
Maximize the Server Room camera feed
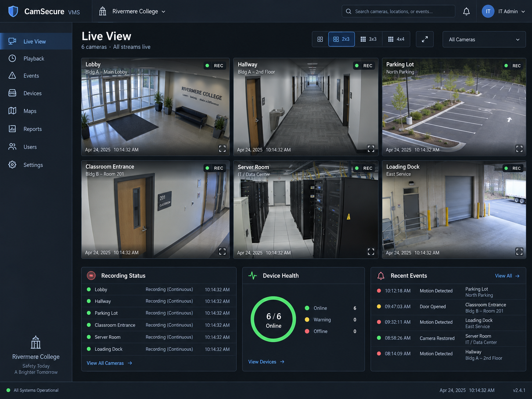[x=371, y=252]
